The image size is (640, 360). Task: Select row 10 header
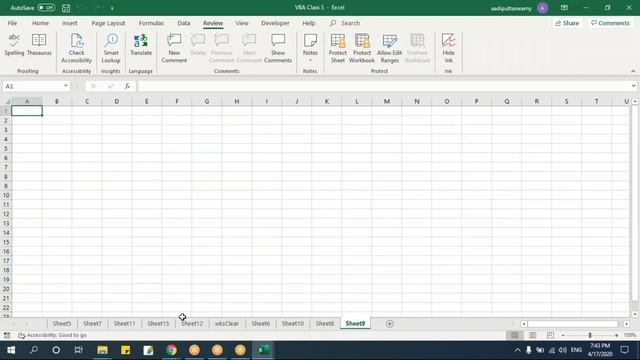coord(6,195)
